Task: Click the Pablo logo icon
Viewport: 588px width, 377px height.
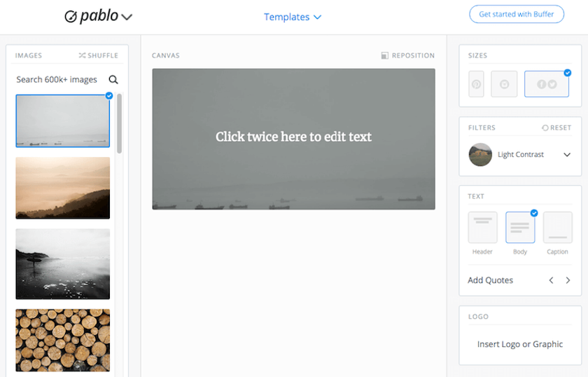Action: click(71, 17)
